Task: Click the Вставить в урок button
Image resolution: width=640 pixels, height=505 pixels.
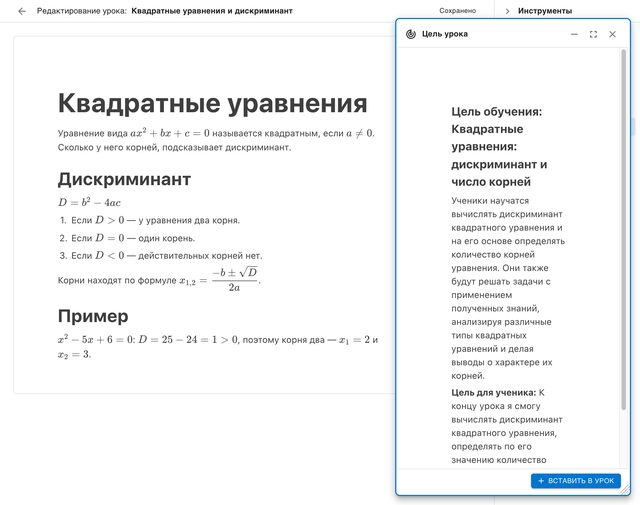Action: coord(576,481)
